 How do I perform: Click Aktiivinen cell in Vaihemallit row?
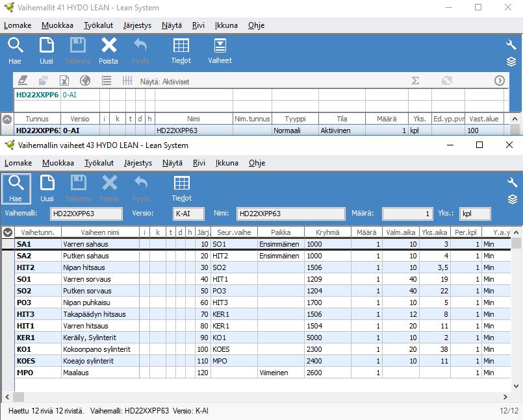[342, 130]
